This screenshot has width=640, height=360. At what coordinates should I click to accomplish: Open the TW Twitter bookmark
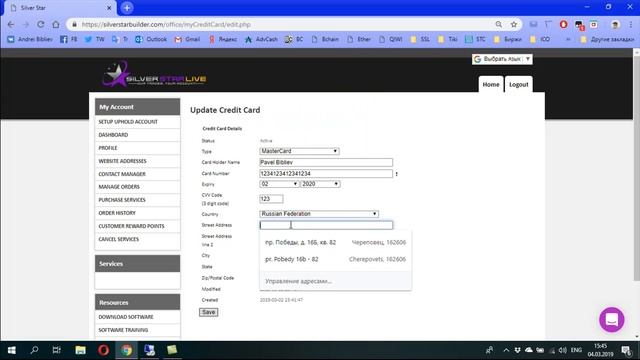pos(94,39)
